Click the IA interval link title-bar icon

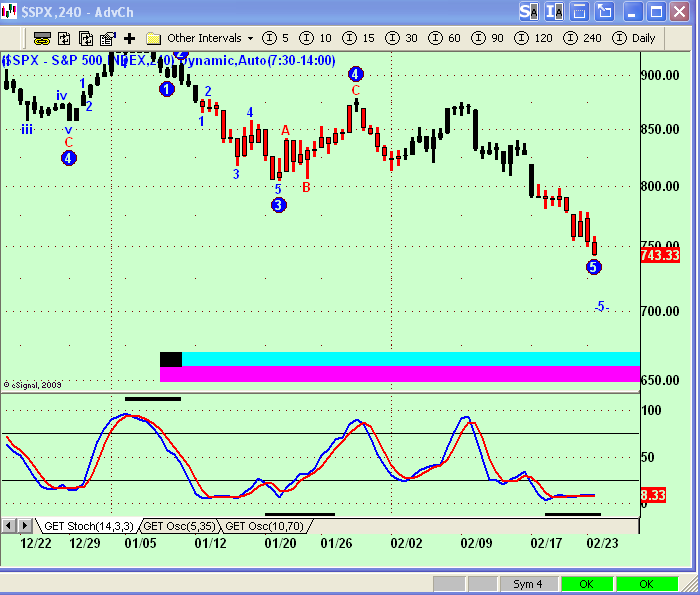(554, 12)
